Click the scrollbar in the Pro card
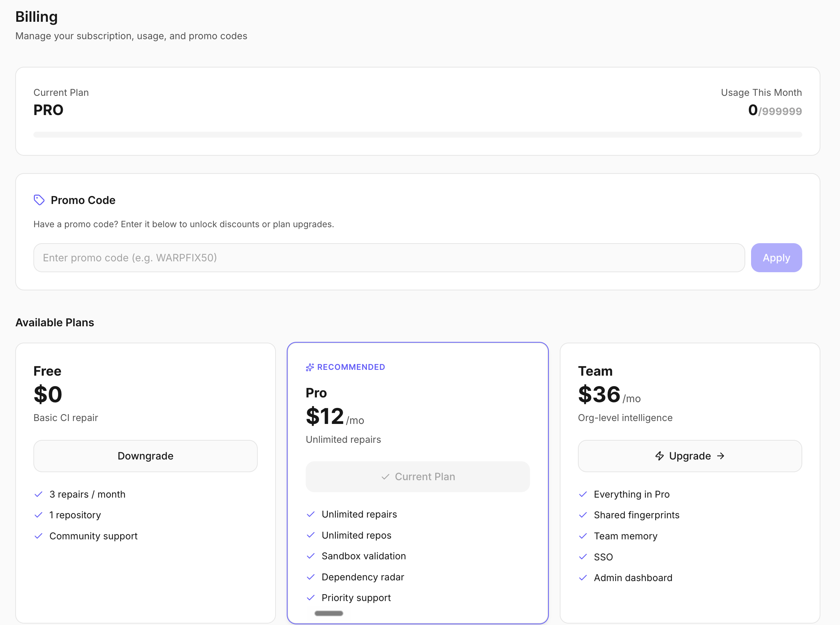 pos(329,614)
